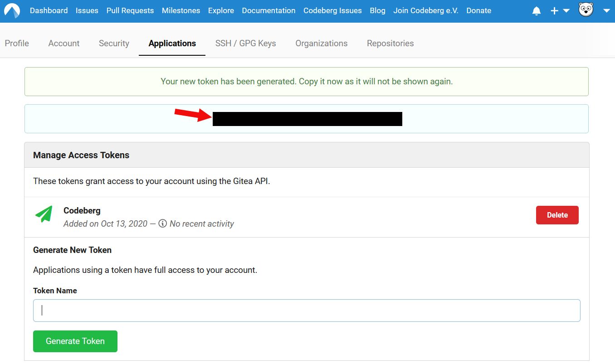Click the info icon beside No recent activity
The image size is (615, 364).
pos(162,223)
